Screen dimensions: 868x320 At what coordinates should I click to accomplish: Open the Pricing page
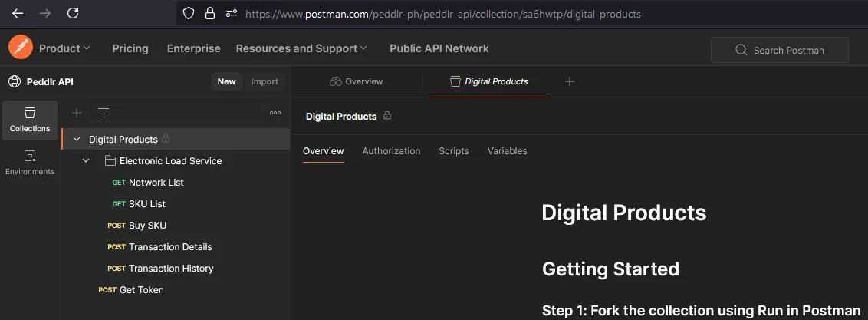(130, 48)
